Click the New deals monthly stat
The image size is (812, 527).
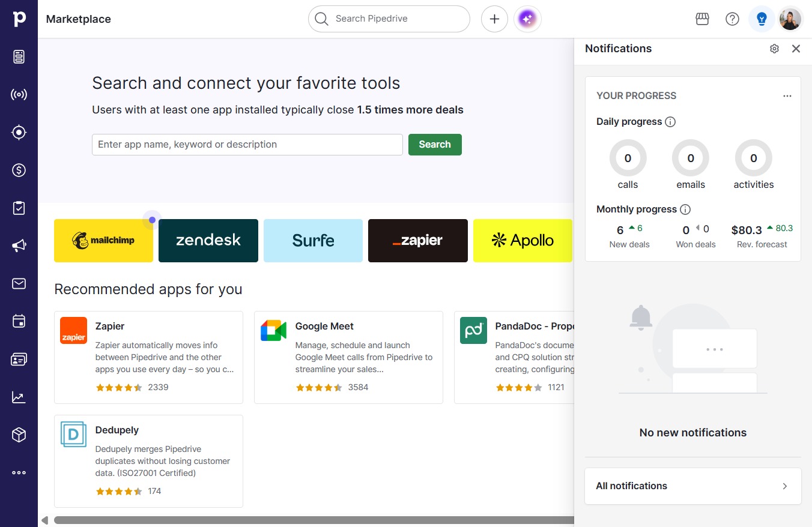(x=629, y=236)
